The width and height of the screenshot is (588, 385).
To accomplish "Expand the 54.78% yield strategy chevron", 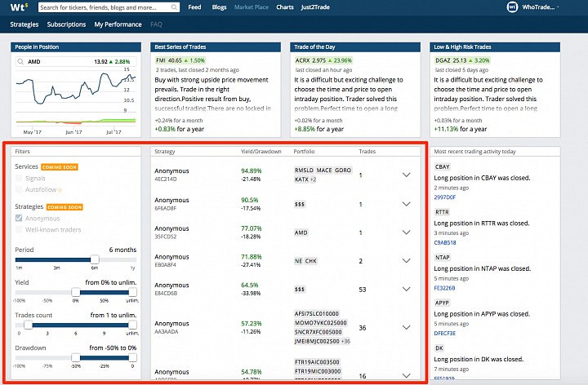I will pyautogui.click(x=406, y=376).
